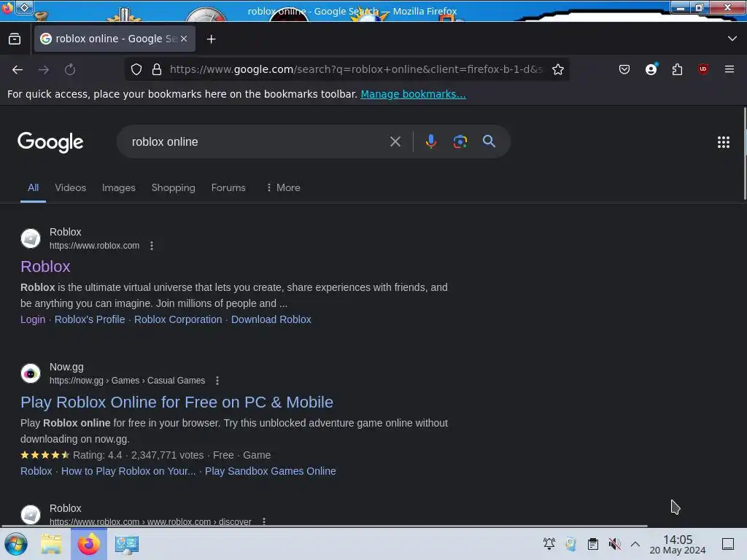Open Firefox View from the tab bar
Image resolution: width=747 pixels, height=560 pixels.
15,39
